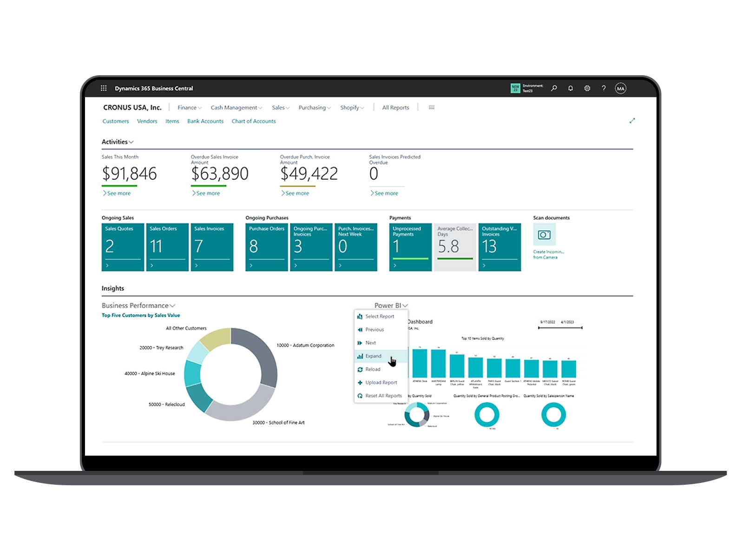
Task: Choose Expand in Power BI menu
Action: tap(381, 356)
